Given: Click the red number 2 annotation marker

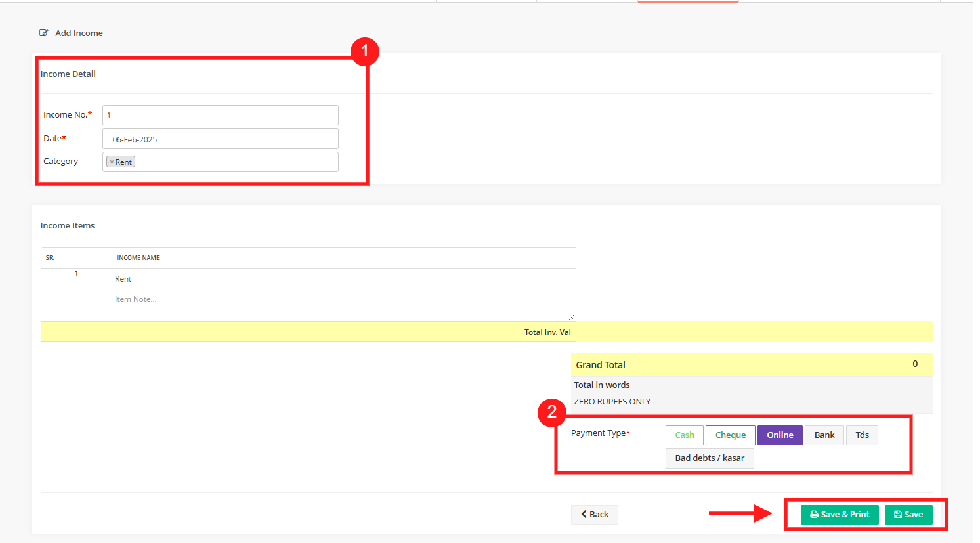Looking at the screenshot, I should pyautogui.click(x=551, y=412).
